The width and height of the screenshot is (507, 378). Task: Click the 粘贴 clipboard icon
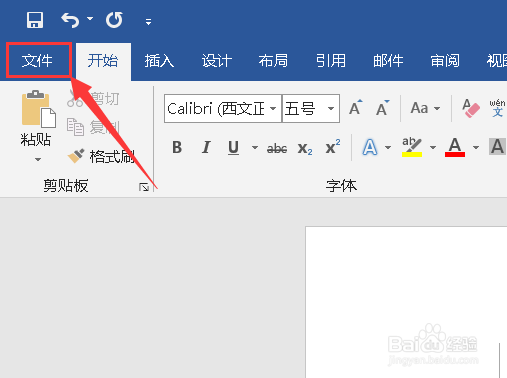point(38,109)
